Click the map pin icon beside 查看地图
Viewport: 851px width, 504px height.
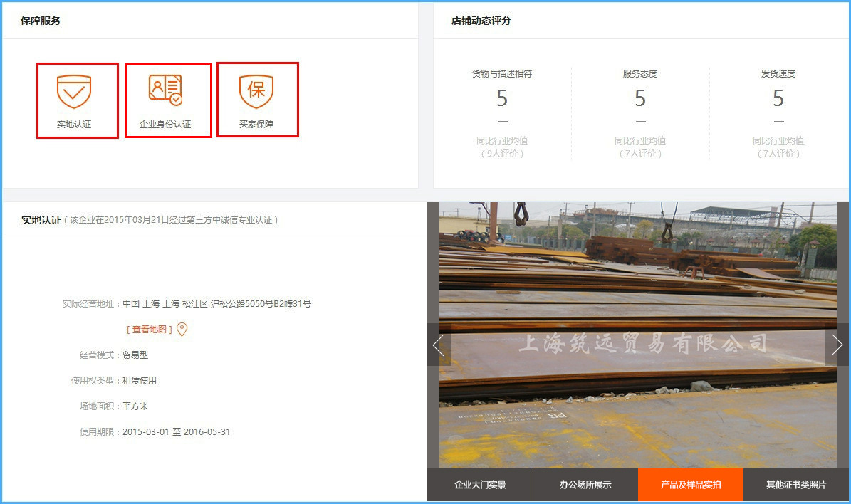click(x=182, y=330)
